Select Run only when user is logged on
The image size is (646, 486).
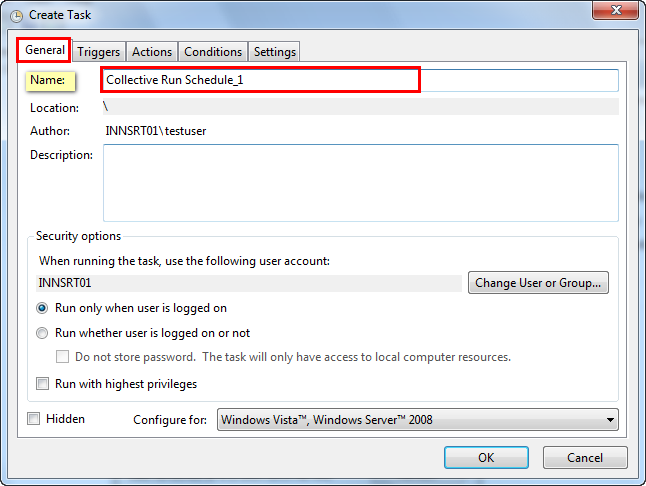42,308
